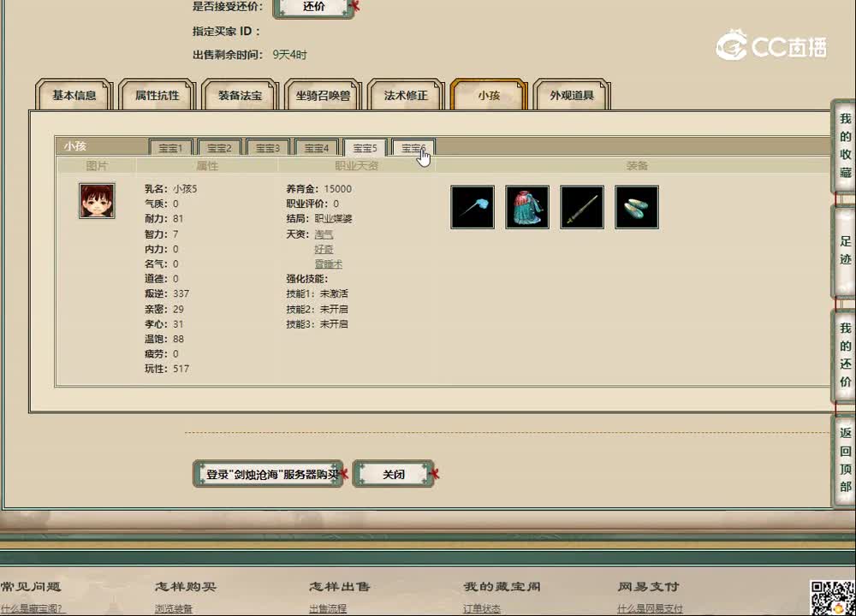Click the 我的藏宝阁 footer heading
The image size is (856, 616).
[502, 587]
